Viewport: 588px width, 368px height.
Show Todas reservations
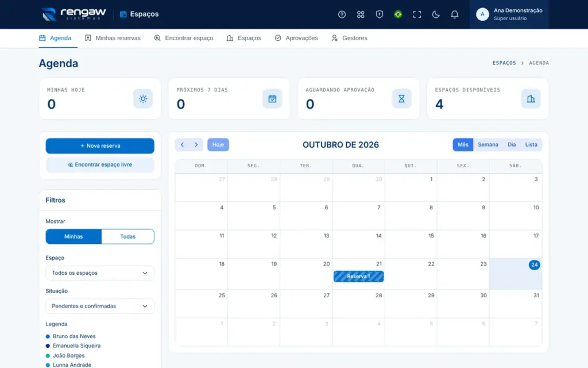(x=128, y=236)
